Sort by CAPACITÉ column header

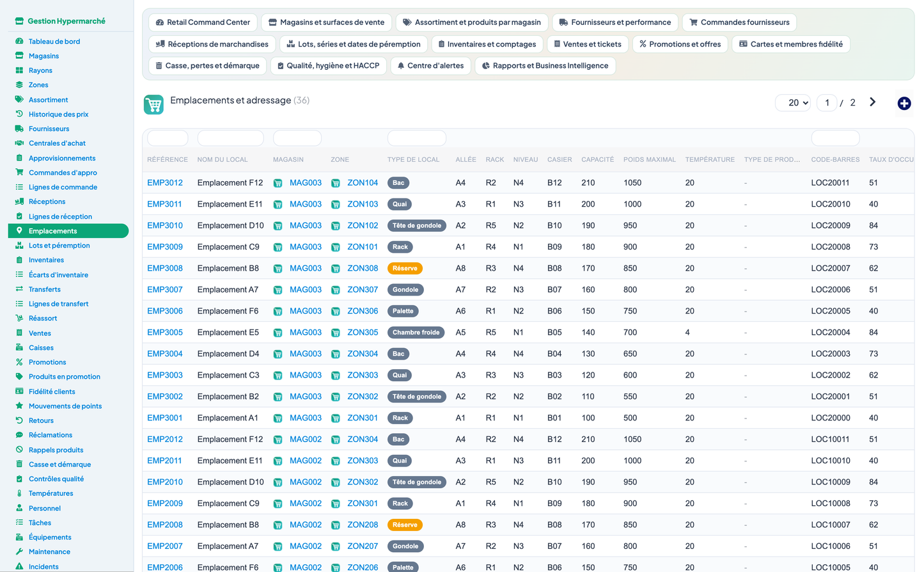(x=597, y=159)
